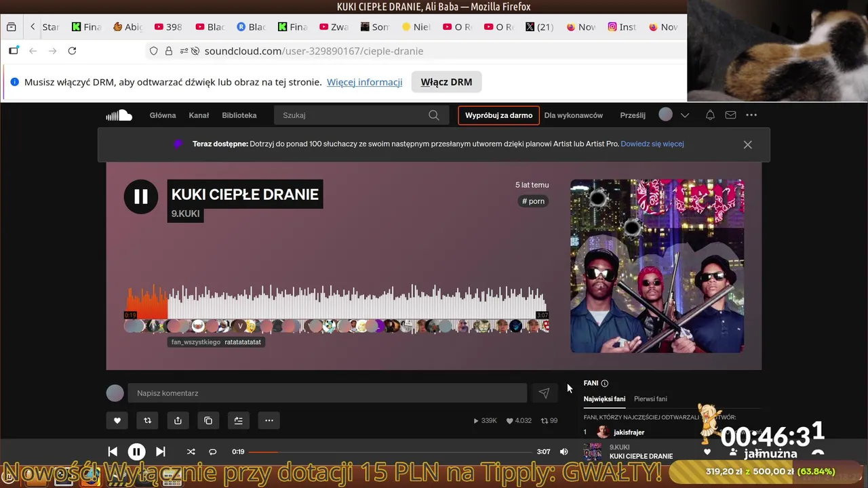Switch to the 398 YouTube browser tab
The height and width of the screenshot is (488, 868).
click(x=168, y=27)
